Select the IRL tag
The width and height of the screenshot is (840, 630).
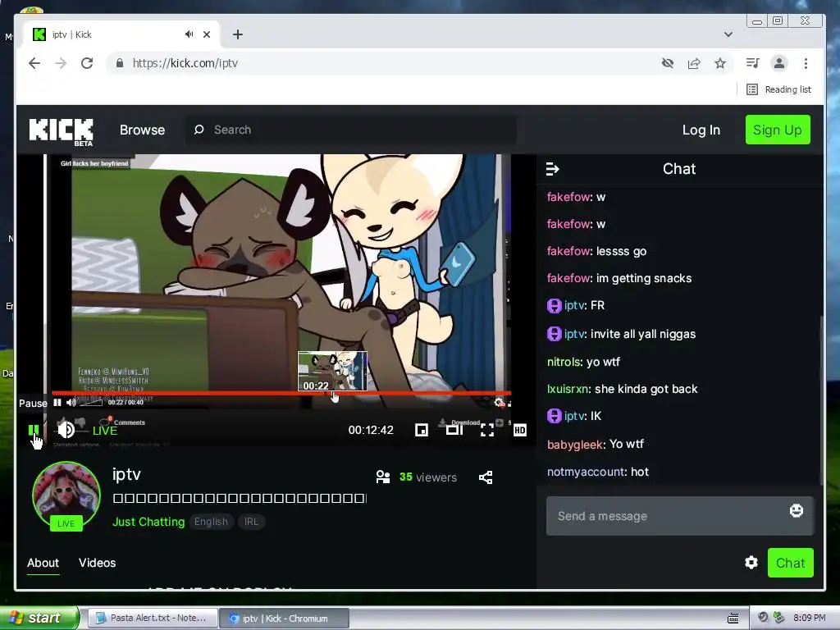251,522
